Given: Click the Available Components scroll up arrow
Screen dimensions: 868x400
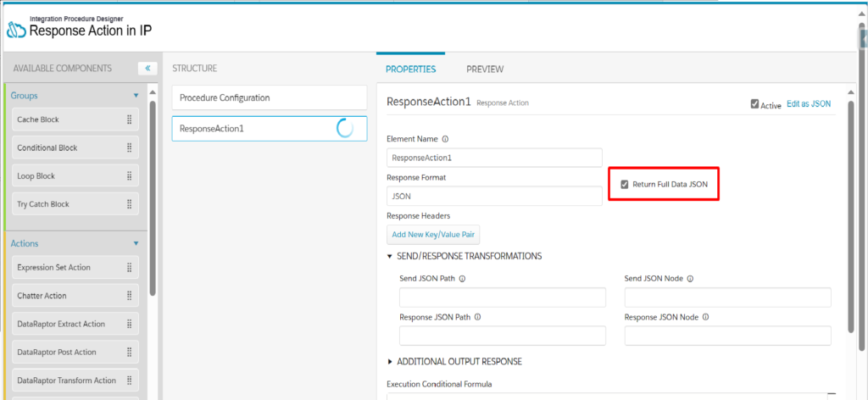Looking at the screenshot, I should pos(153,92).
